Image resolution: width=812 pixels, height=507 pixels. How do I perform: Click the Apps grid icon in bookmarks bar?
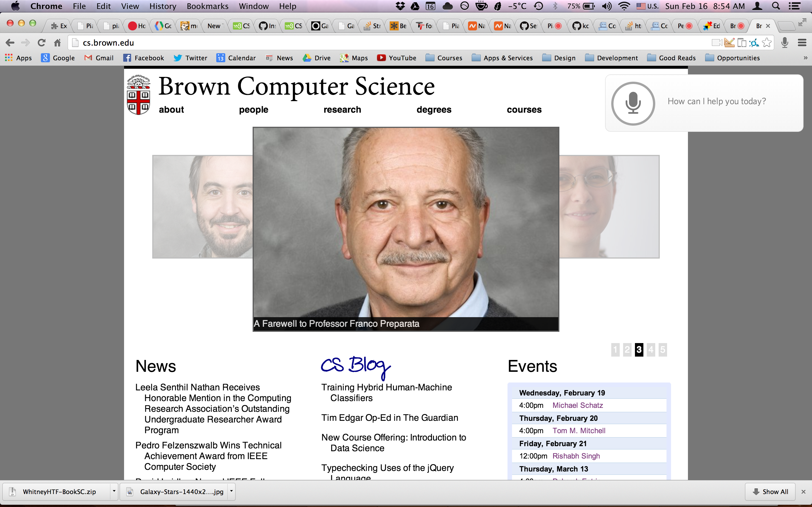point(9,58)
